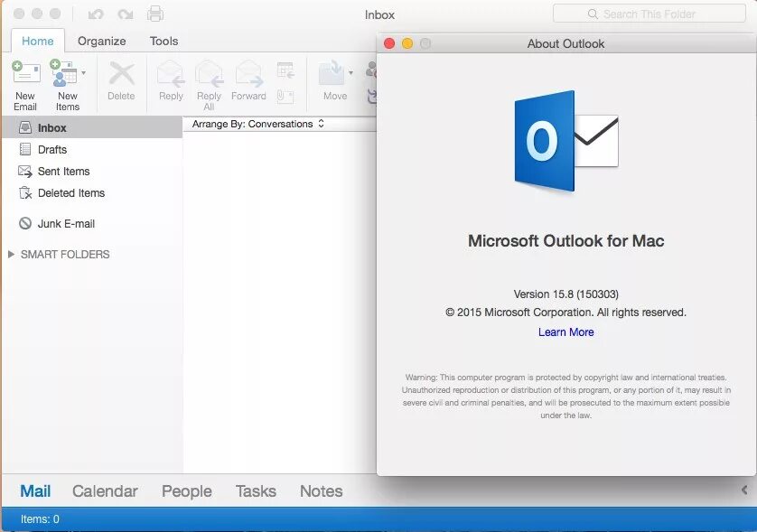Switch to the People view
757x532 pixels.
186,491
